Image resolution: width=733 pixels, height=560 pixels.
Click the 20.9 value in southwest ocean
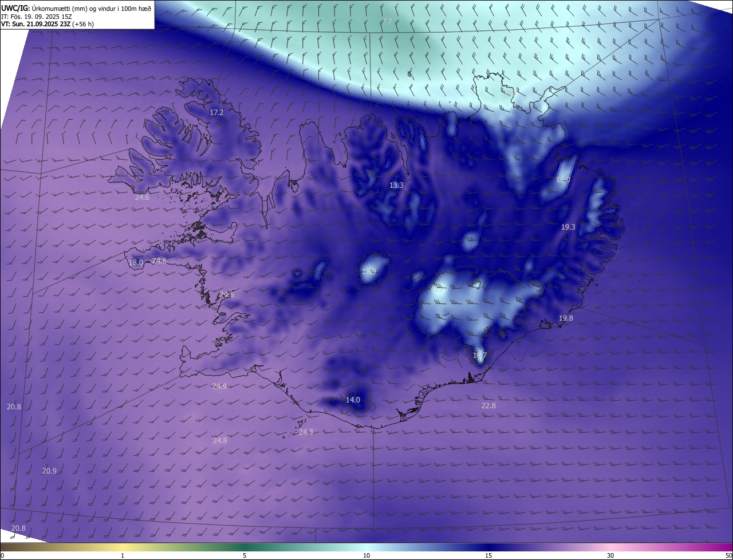point(49,471)
